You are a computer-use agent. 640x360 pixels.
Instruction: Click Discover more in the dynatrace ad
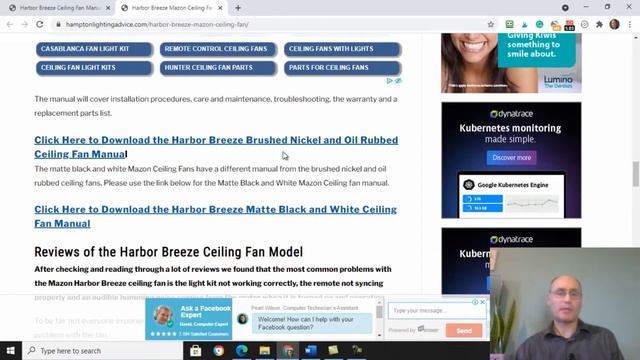[x=511, y=158]
